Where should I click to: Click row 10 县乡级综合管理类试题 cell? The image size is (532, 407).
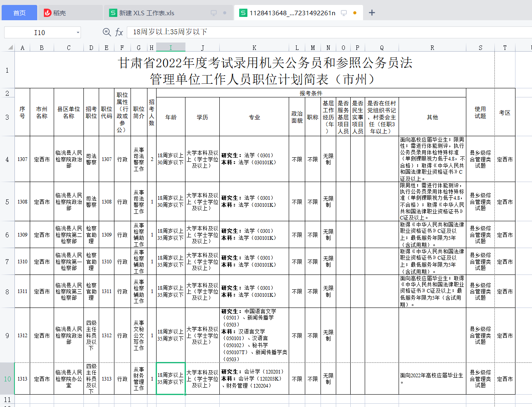(x=480, y=379)
